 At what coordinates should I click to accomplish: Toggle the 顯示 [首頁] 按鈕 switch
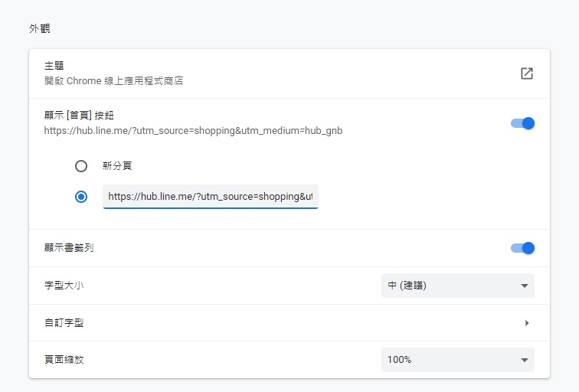point(522,123)
